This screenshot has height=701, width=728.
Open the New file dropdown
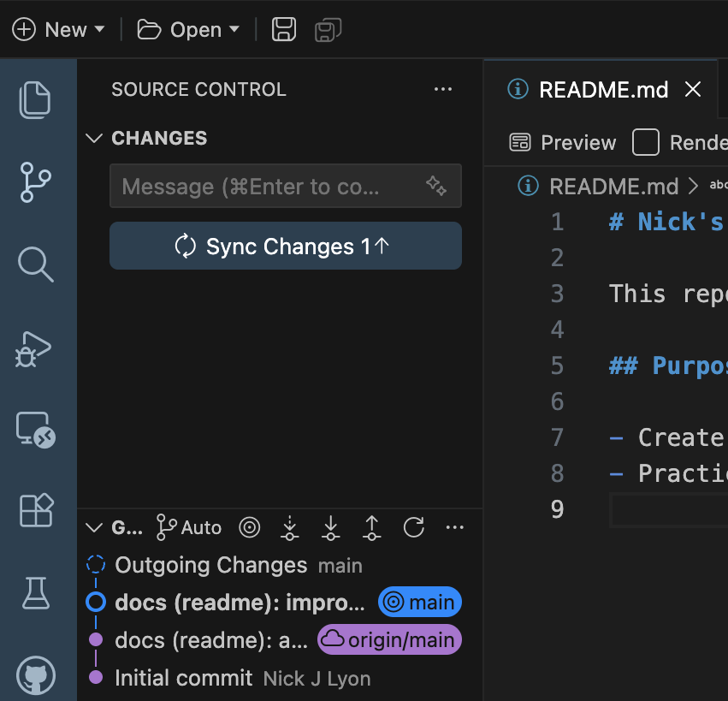tap(59, 30)
